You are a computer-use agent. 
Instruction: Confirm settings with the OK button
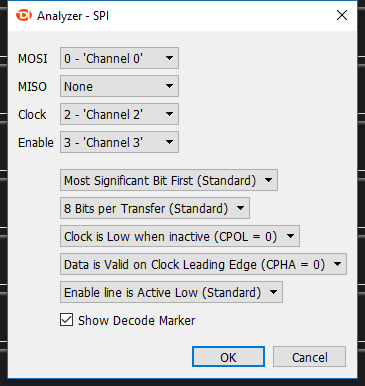[228, 357]
